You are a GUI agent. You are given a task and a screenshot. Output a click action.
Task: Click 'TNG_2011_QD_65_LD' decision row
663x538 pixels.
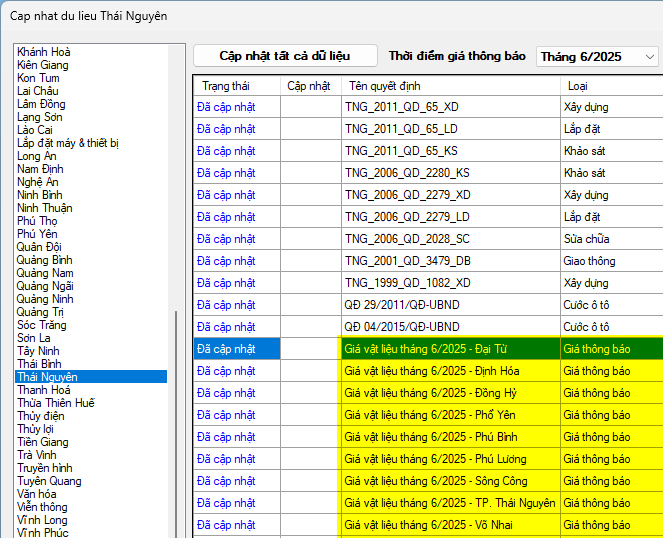(x=451, y=129)
